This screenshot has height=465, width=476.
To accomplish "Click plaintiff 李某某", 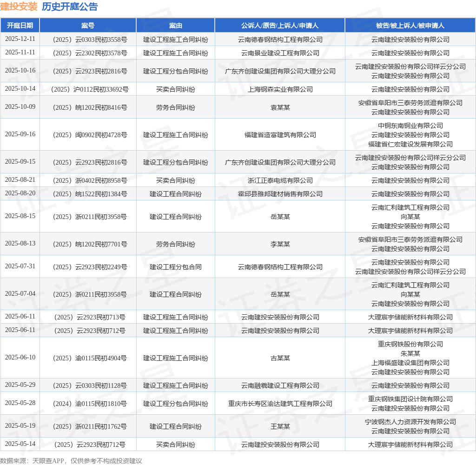I will pos(280,244).
